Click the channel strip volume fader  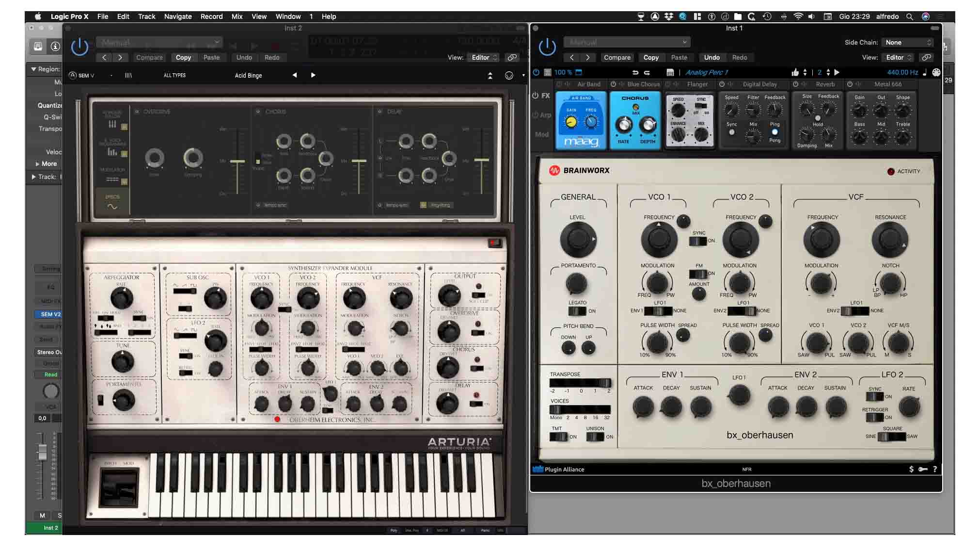[x=42, y=451]
